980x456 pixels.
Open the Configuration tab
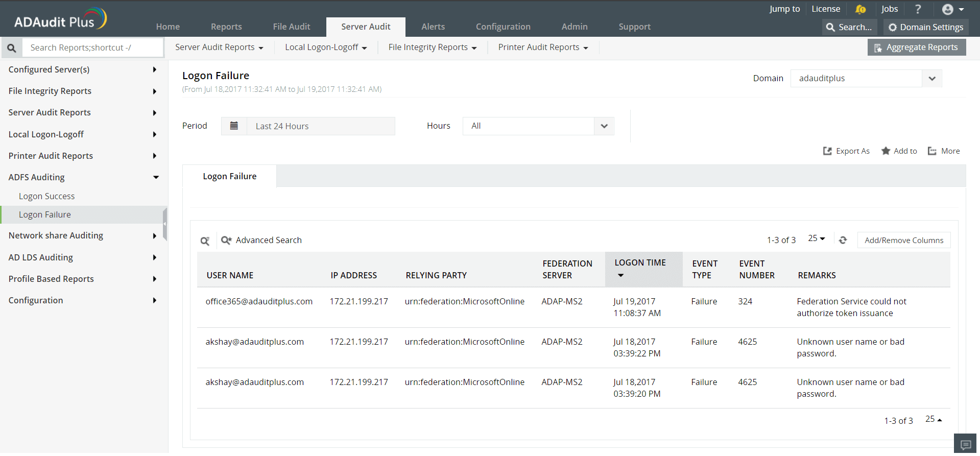click(x=503, y=27)
